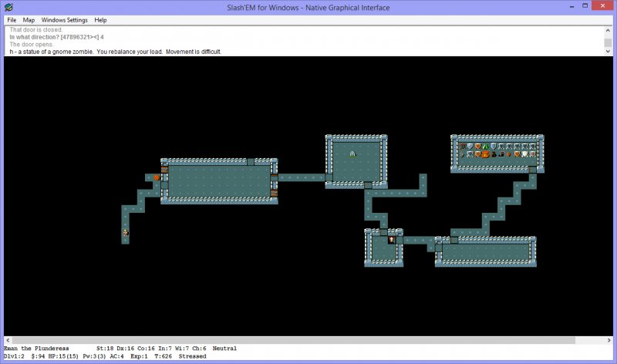Screen dimensions: 617x364
Task: Select the green cloak in the shop
Action: tap(486, 146)
